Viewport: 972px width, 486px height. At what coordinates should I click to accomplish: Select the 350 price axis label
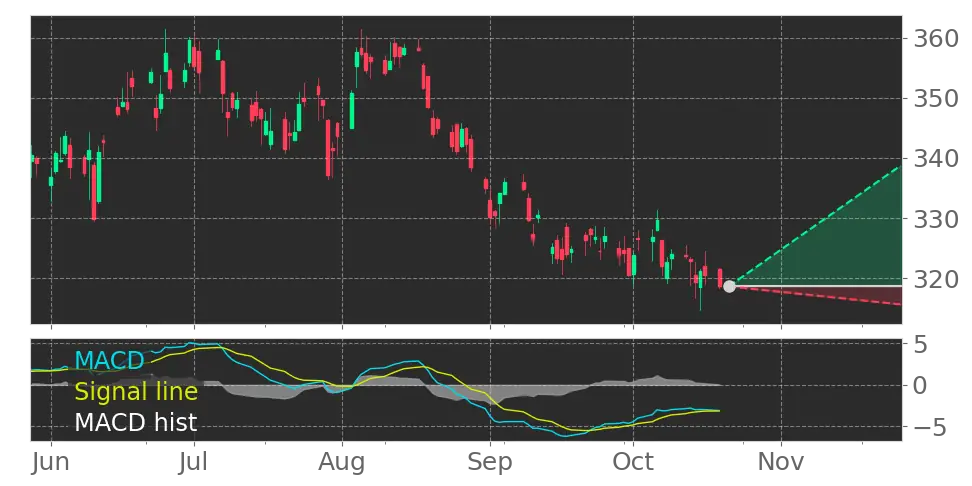point(936,99)
